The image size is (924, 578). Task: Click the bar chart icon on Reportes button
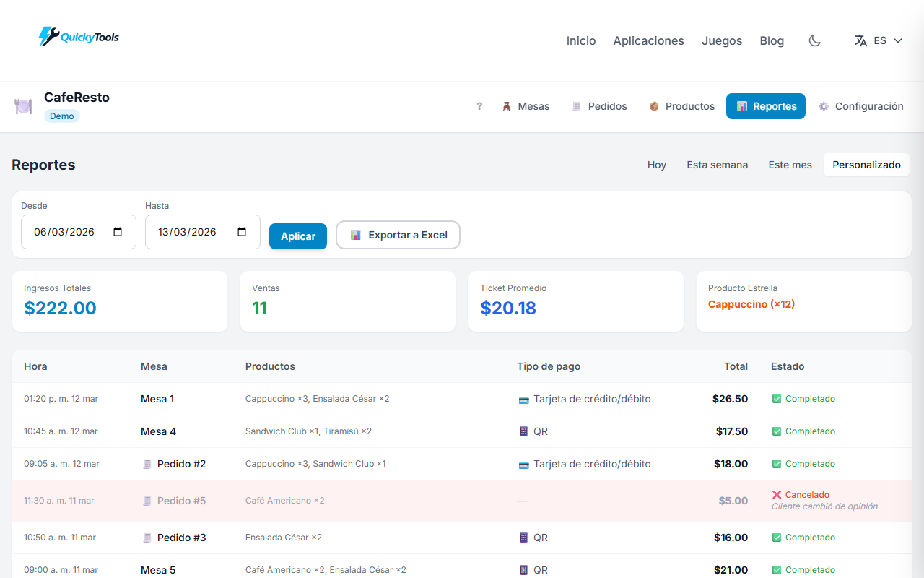[x=743, y=106]
